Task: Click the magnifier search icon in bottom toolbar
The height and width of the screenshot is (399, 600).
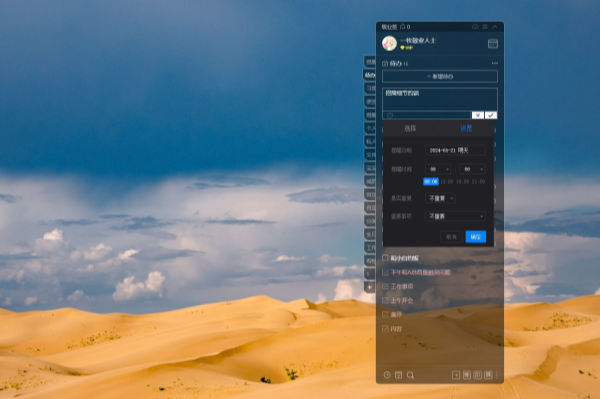Action: 410,375
